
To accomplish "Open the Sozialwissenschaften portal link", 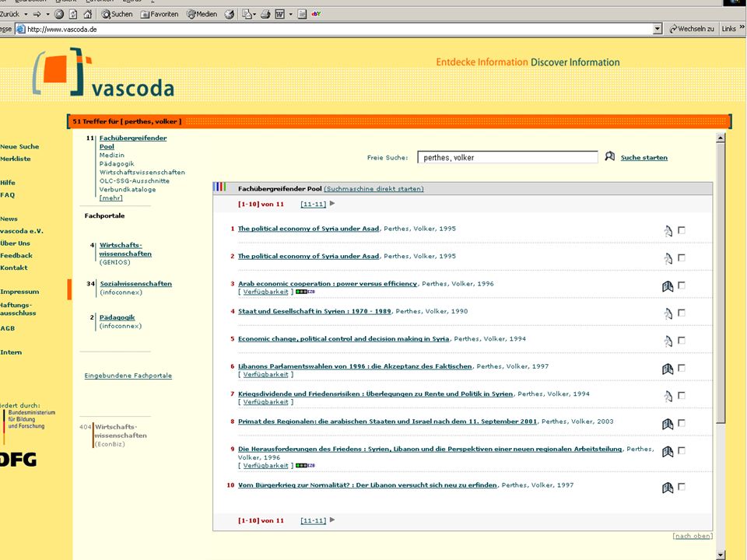I will point(135,284).
